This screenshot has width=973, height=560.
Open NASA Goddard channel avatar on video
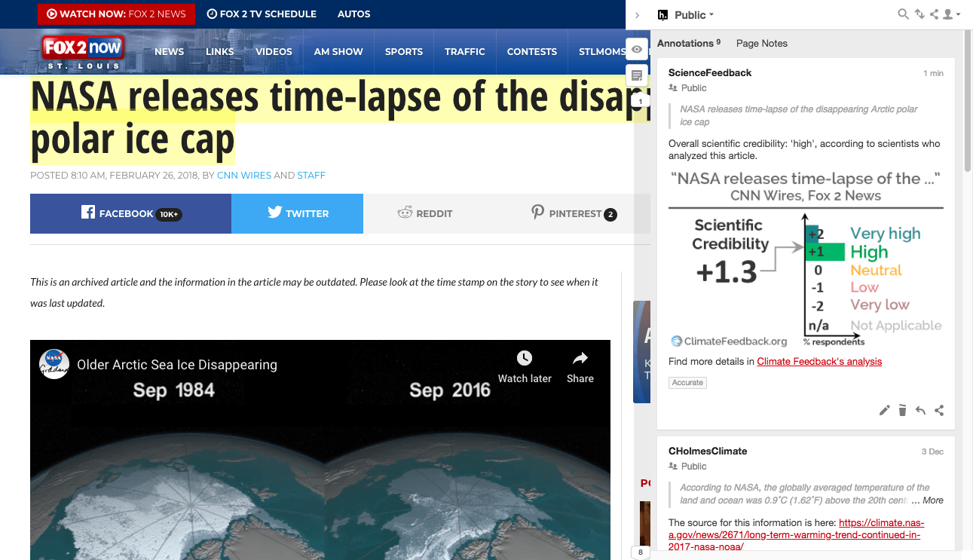point(54,365)
